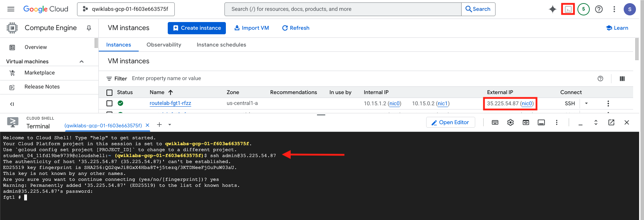Image resolution: width=644 pixels, height=220 pixels.
Task: Add a new Cloud Shell terminal tab
Action: [159, 125]
